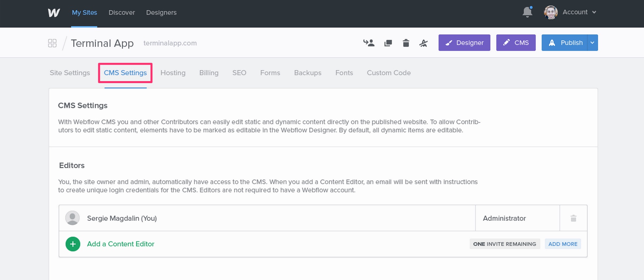644x280 pixels.
Task: Open the Designers page
Action: (161, 12)
